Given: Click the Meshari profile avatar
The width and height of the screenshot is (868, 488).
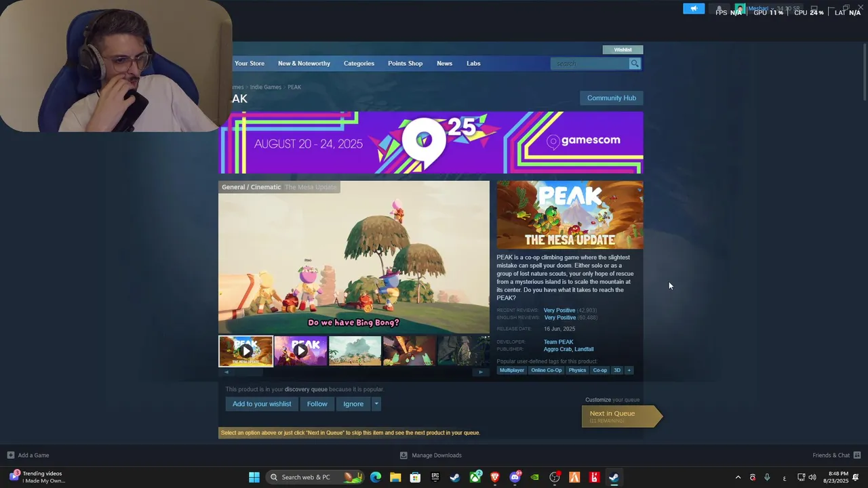Looking at the screenshot, I should coord(740,9).
